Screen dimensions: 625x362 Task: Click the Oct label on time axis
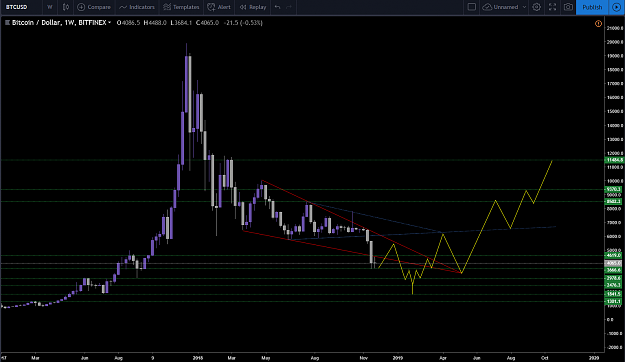point(544,358)
